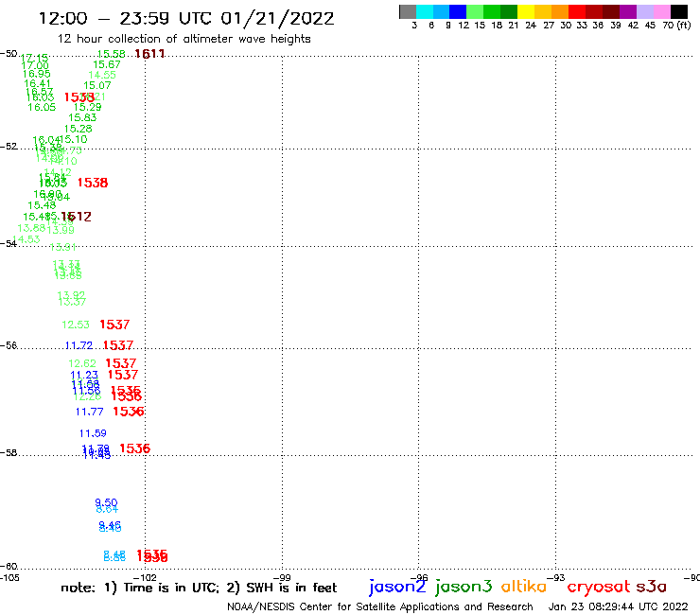Click the wave height value 14.53

pos(26,239)
